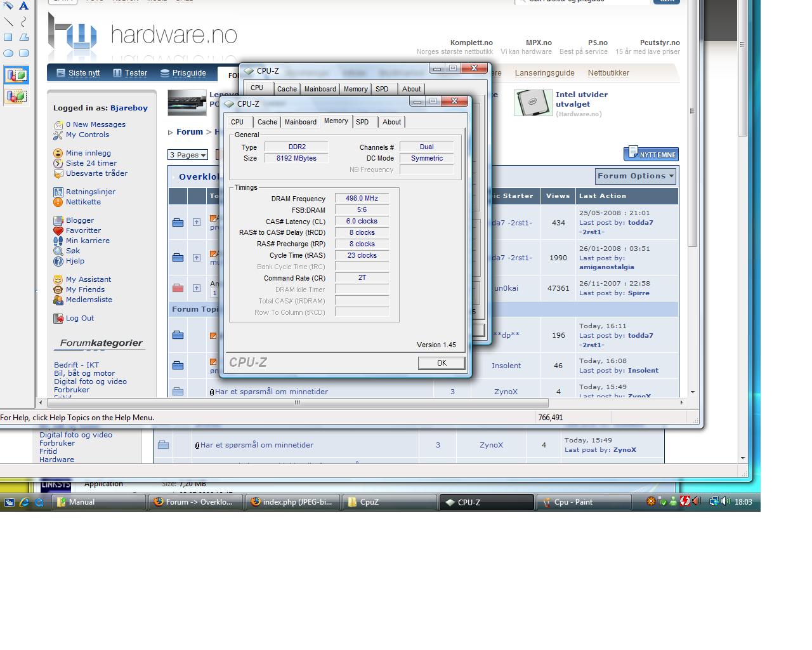Choose the transparent selection option in Paint
The height and width of the screenshot is (650, 812).
point(16,96)
